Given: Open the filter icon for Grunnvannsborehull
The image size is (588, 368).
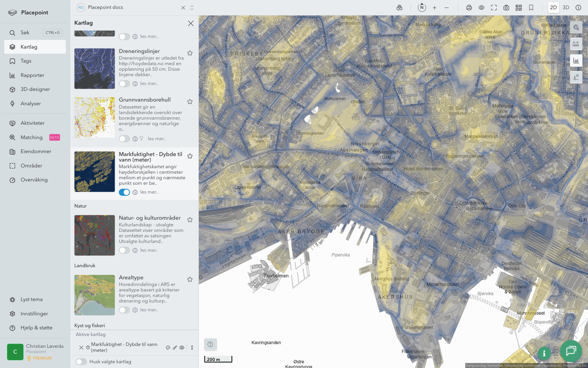Looking at the screenshot, I should tap(141, 139).
